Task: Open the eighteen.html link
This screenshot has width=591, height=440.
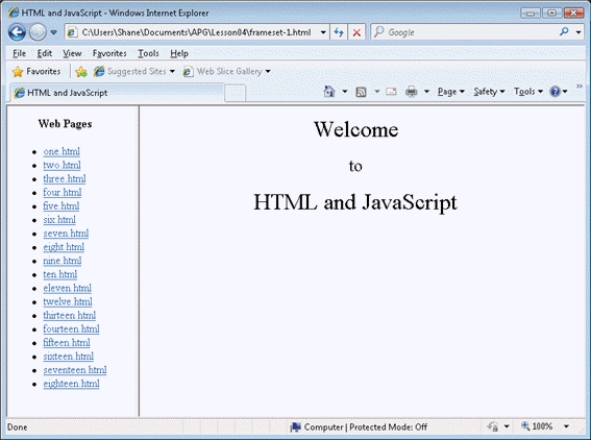Action: (x=71, y=384)
